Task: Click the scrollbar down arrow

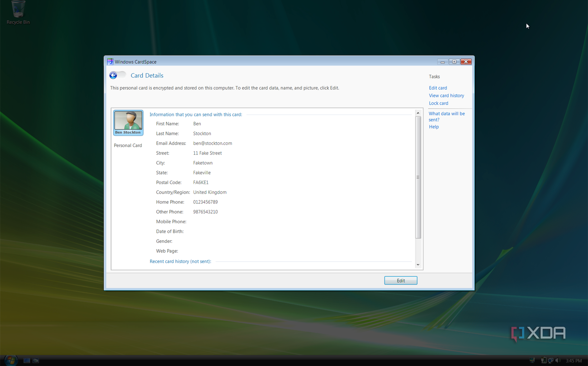Action: point(418,265)
